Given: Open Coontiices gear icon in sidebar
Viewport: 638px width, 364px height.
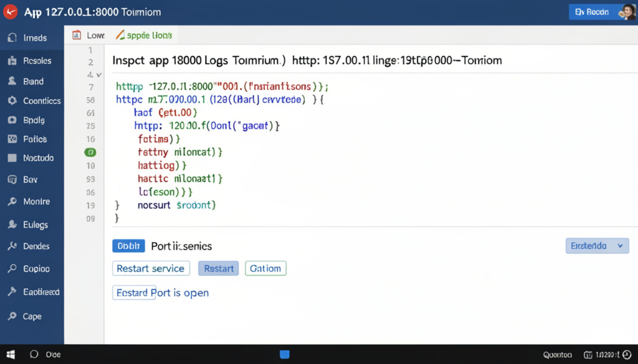Looking at the screenshot, I should point(12,101).
